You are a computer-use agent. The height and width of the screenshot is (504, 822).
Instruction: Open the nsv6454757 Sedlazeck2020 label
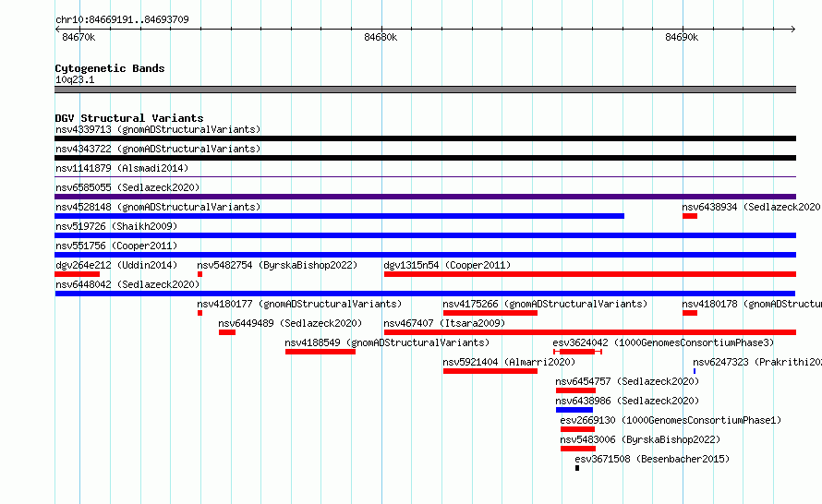(x=627, y=381)
